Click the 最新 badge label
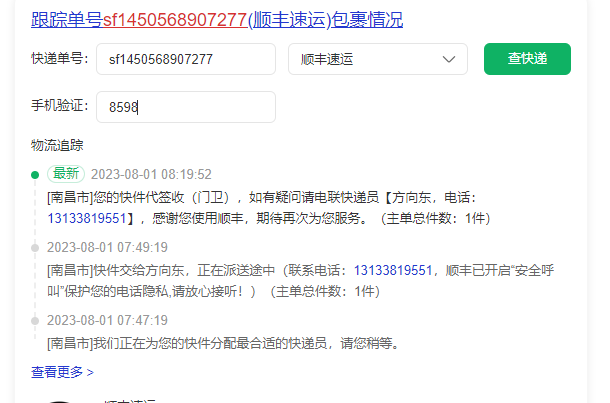 click(66, 173)
